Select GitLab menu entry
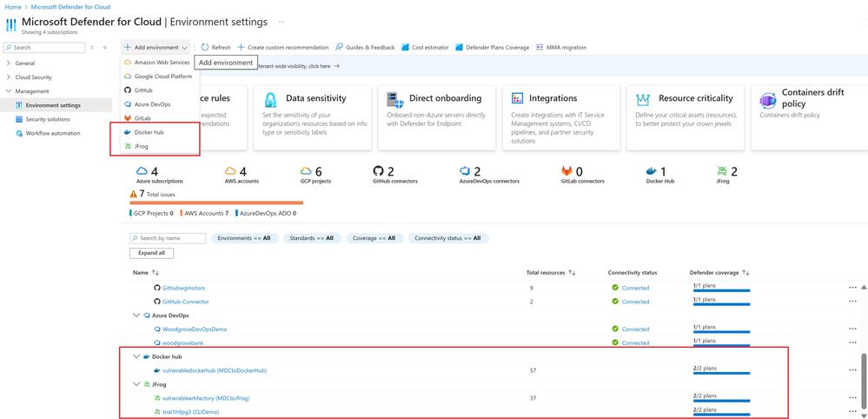Viewport: 868px width, 419px height. (137, 118)
